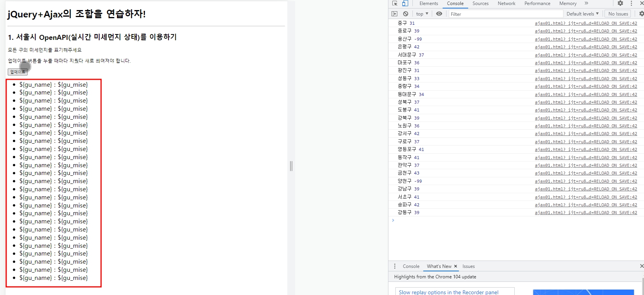Click the console prompt arrow
644x295 pixels.
coord(393,220)
